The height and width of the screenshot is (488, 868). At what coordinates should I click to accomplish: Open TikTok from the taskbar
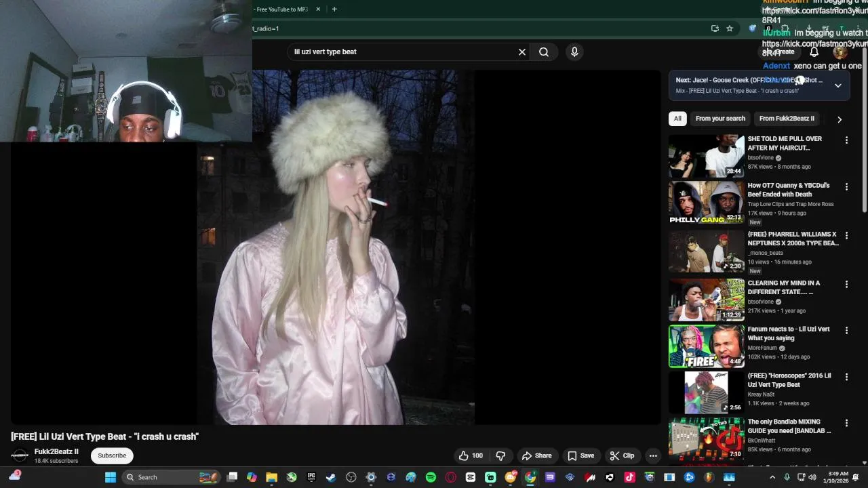(x=629, y=477)
